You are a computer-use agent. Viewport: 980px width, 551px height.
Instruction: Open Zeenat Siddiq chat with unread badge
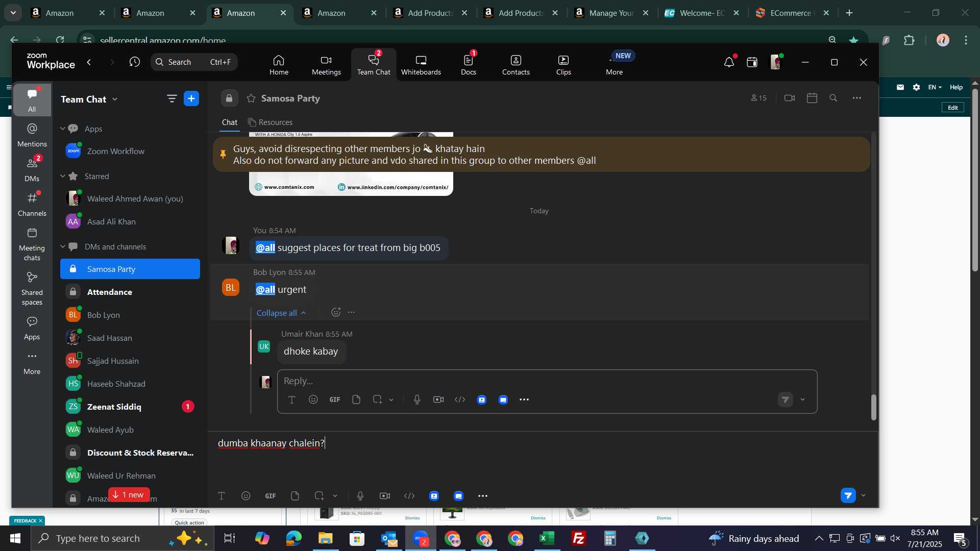coord(130,407)
